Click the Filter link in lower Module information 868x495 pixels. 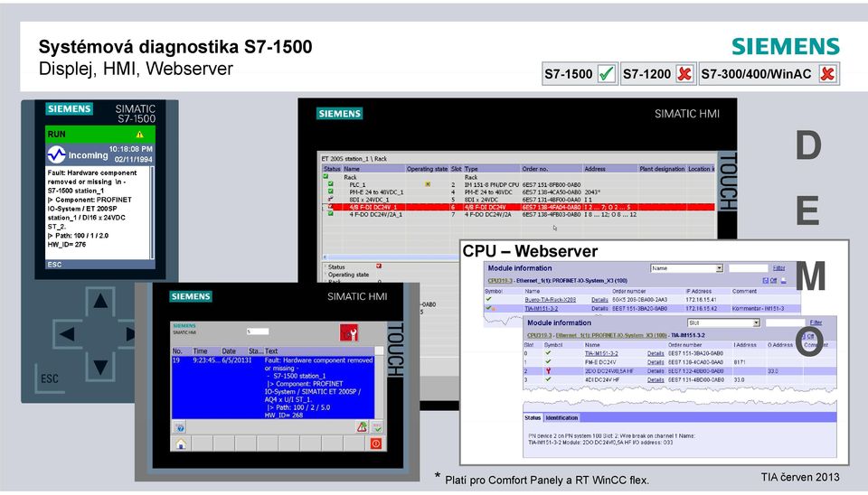pos(816,322)
